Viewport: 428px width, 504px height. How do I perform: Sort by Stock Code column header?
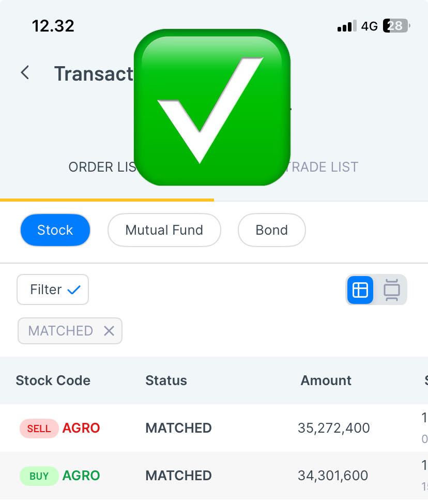(53, 380)
